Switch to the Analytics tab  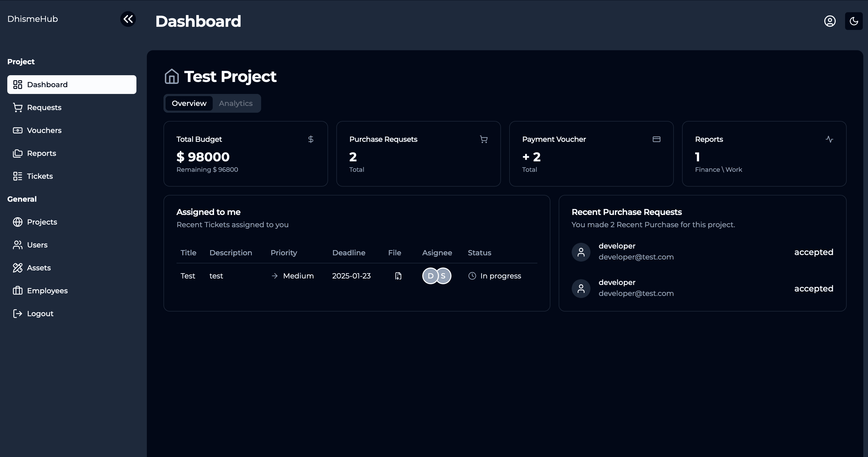point(236,103)
